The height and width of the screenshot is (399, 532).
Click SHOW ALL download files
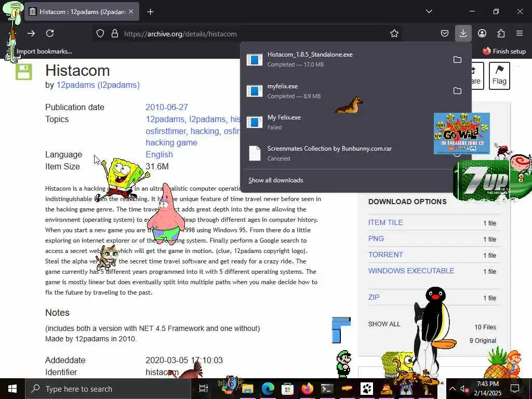click(384, 324)
